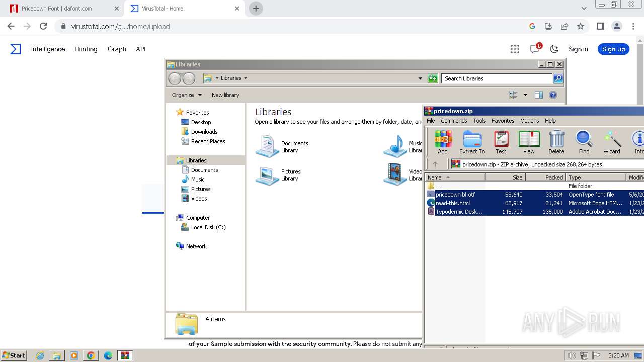This screenshot has width=644, height=362.
Task: Toggle the preview pane in Libraries window
Action: 539,95
